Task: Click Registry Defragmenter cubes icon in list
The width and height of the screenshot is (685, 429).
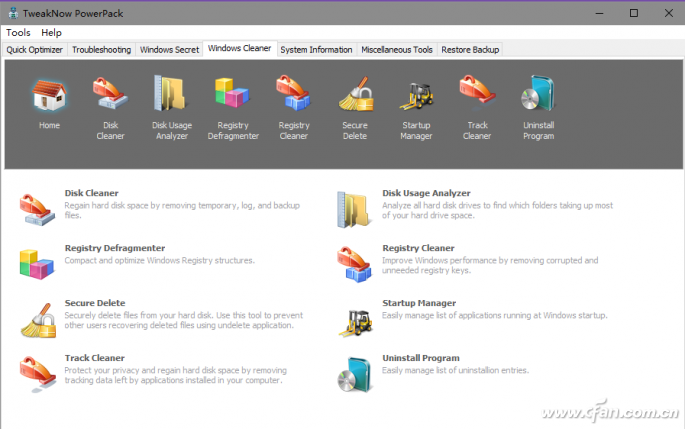Action: pos(37,264)
